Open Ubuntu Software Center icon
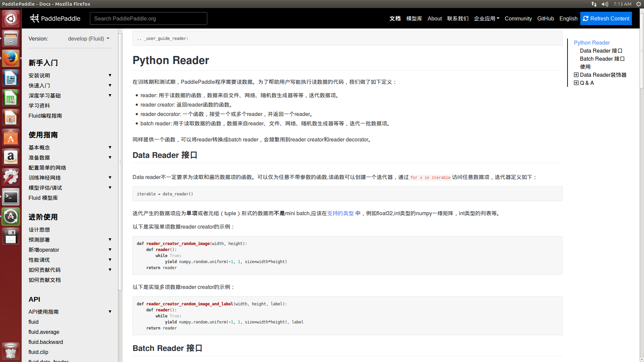Image resolution: width=644 pixels, height=362 pixels. (x=11, y=137)
